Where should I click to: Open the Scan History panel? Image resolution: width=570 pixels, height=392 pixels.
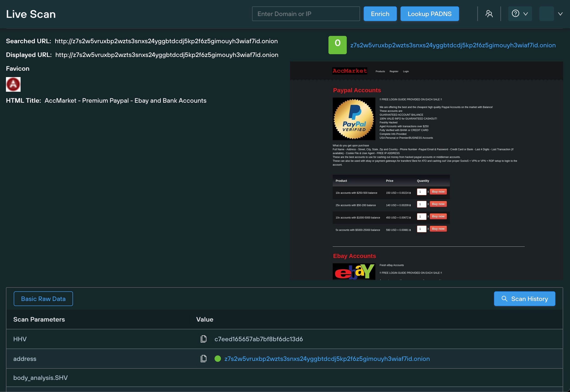(524, 299)
